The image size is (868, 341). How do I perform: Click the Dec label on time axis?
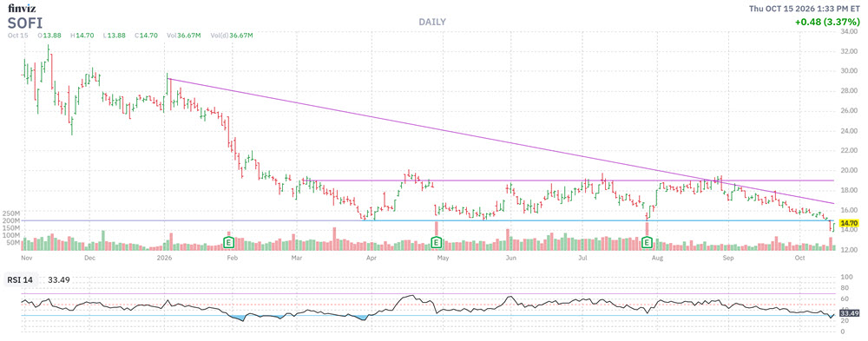(x=90, y=258)
